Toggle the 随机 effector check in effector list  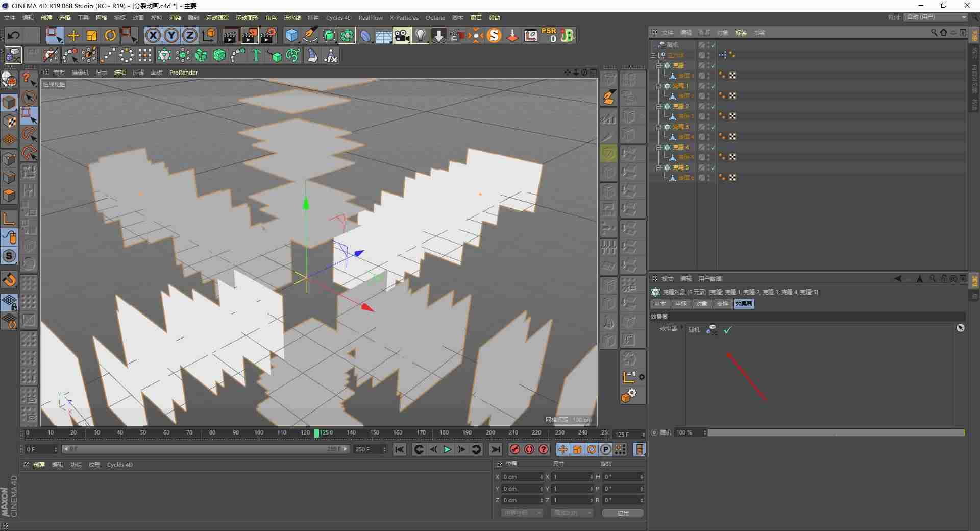(x=727, y=330)
